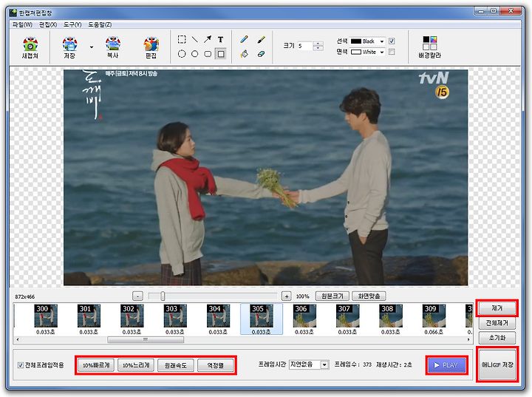Open the 도구(Y) menu
Viewport: 532px width, 397px height.
point(72,24)
